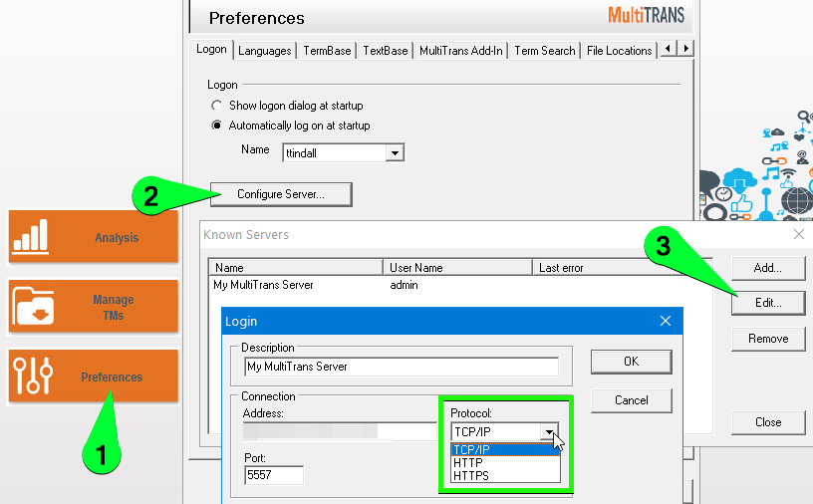
Task: Open the TermBase tab
Action: (327, 51)
